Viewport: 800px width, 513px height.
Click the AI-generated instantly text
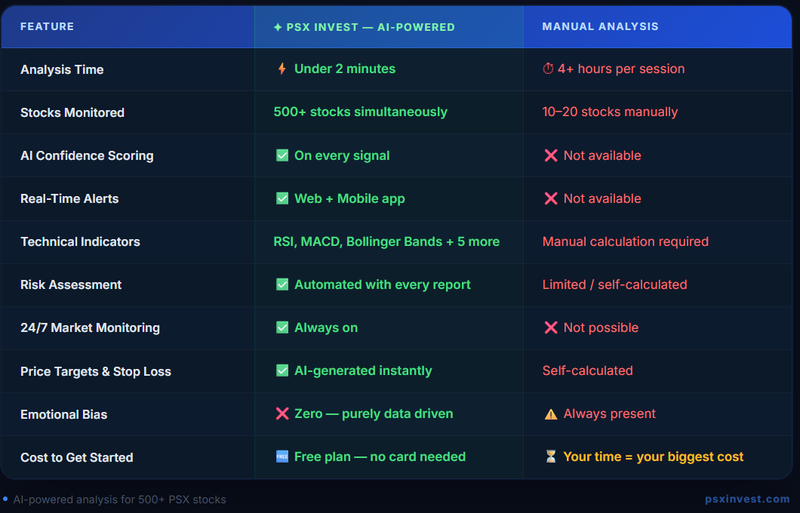[363, 371]
